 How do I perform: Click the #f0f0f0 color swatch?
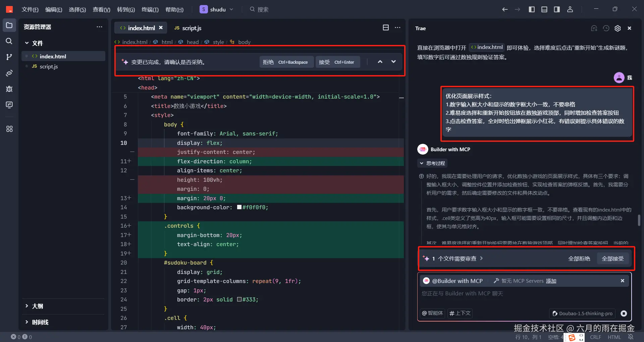point(239,207)
